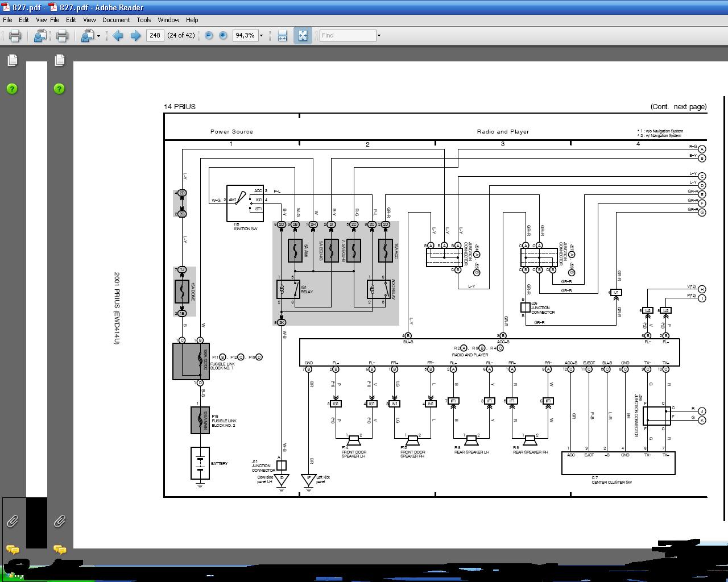Click the 'Power Source' section heading

(231, 131)
